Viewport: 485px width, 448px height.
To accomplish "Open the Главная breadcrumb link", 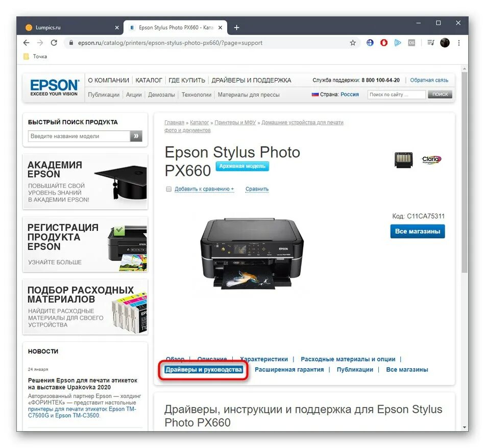I will [174, 123].
